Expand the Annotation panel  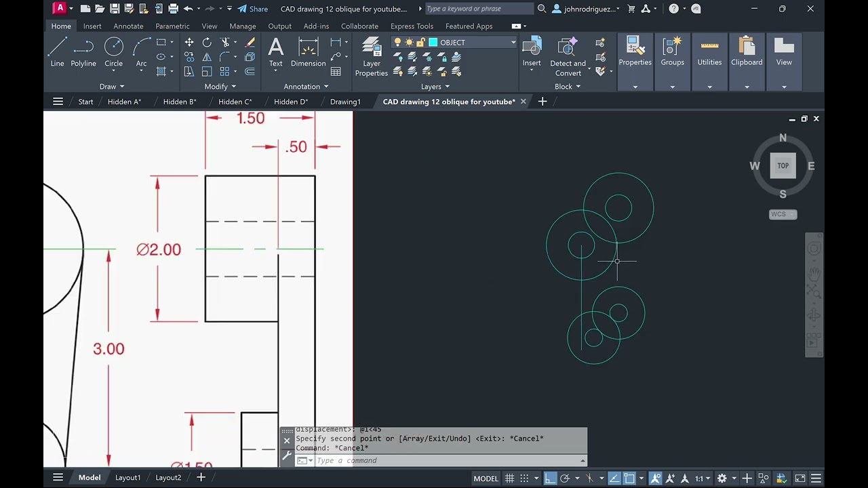point(306,86)
